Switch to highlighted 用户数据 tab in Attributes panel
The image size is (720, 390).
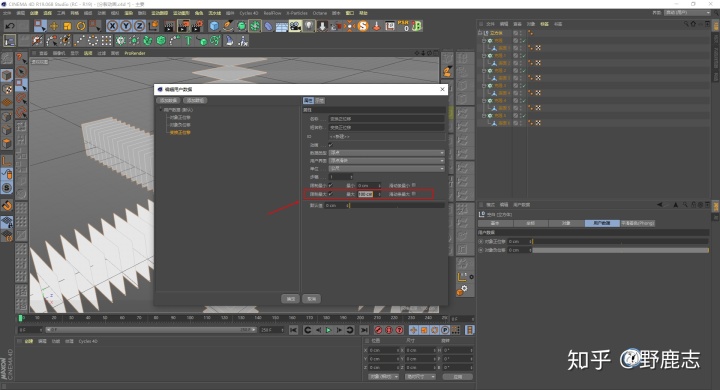[x=602, y=223]
